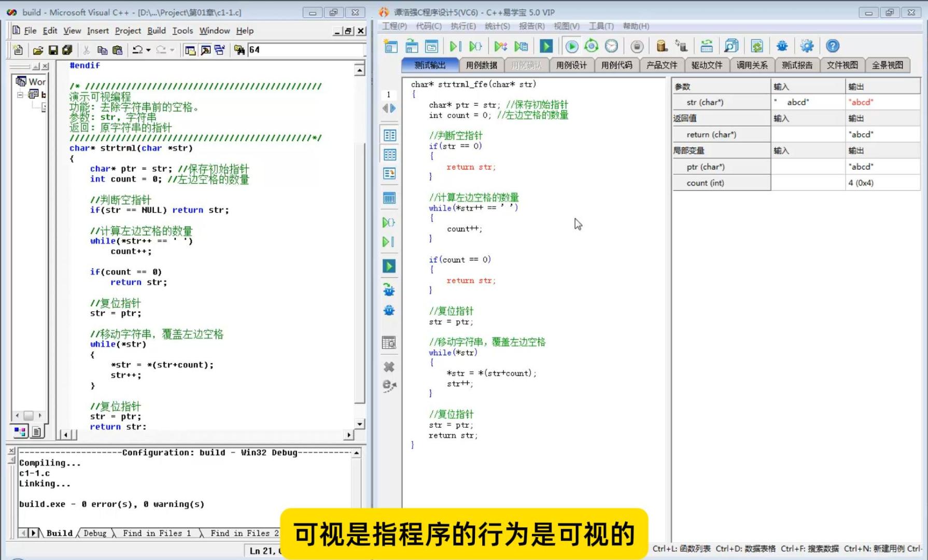Click the Open folder icon in Visual C++
928x560 pixels.
pyautogui.click(x=38, y=50)
